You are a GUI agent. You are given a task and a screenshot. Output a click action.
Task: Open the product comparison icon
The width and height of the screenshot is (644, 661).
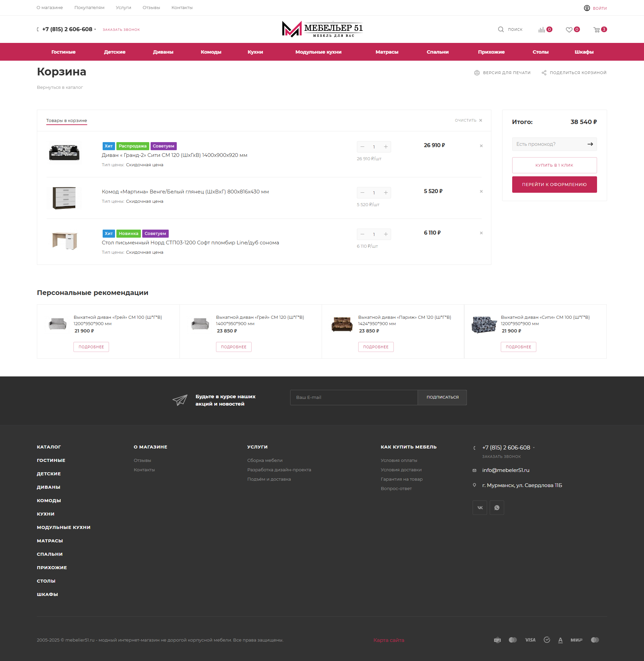pos(541,29)
